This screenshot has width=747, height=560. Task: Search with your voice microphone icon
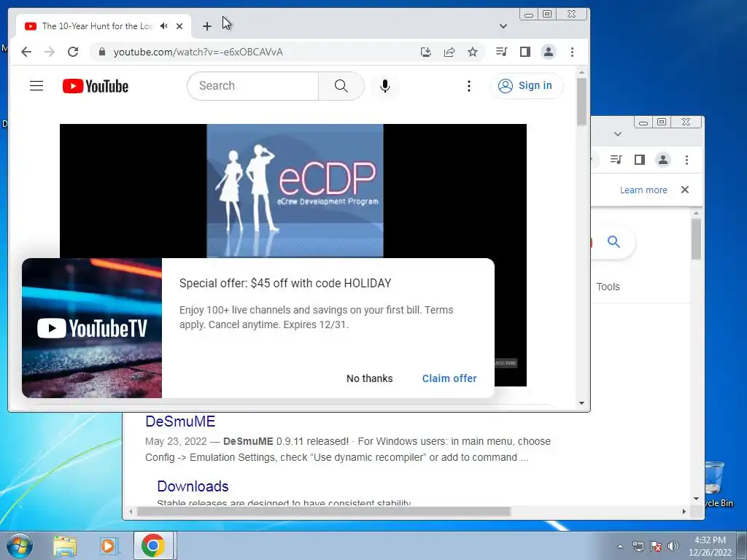pos(385,86)
